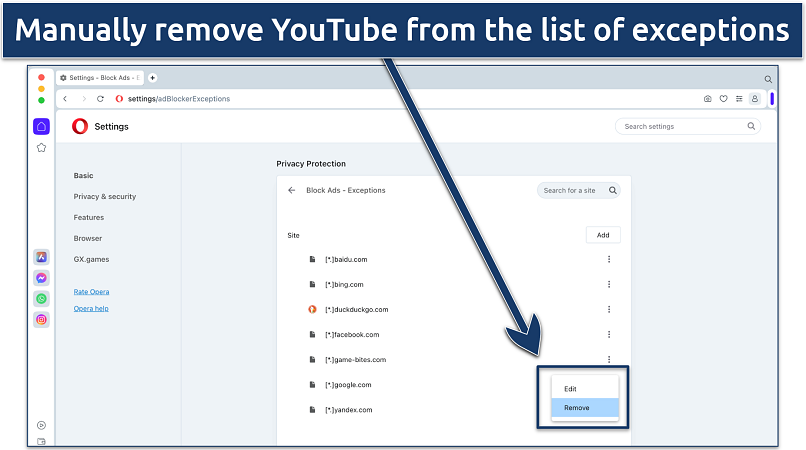The height and width of the screenshot is (450, 806).
Task: Focus the Search for a site field
Action: click(578, 190)
